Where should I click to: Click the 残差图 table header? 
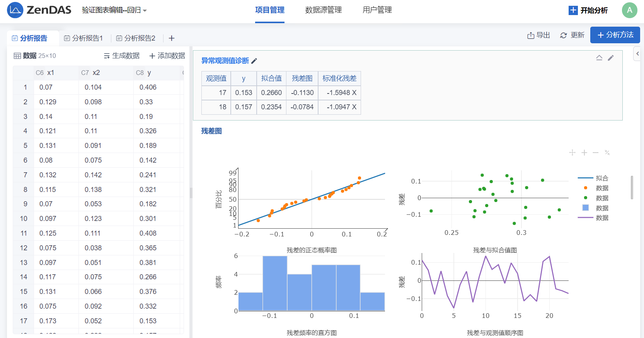tap(302, 78)
